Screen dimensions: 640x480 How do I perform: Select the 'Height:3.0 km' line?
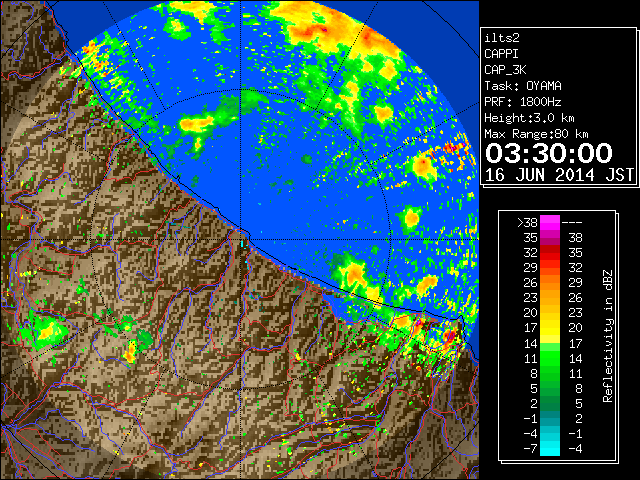(529, 118)
